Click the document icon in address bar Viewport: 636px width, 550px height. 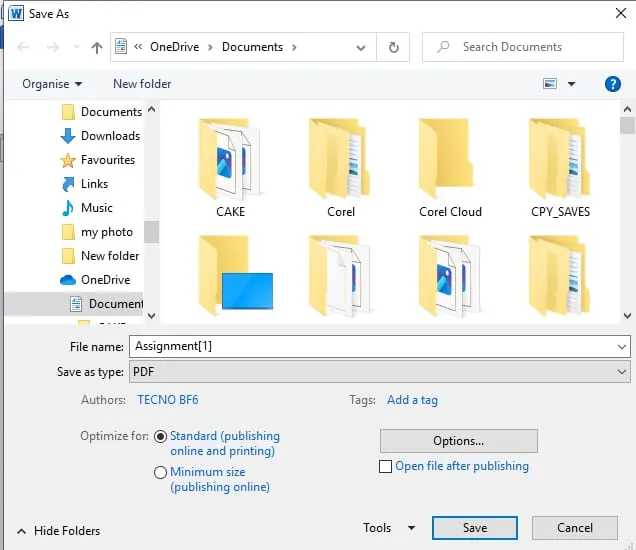pos(121,46)
